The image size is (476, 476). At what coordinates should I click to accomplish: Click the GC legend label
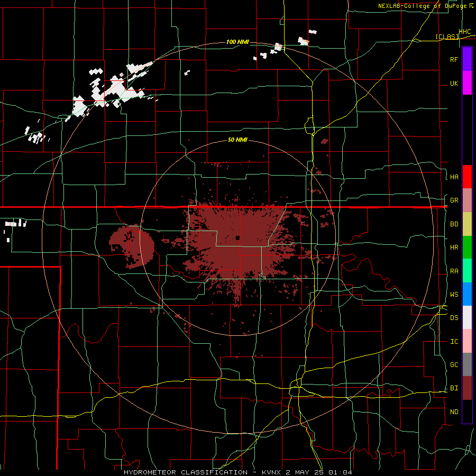[x=454, y=365]
